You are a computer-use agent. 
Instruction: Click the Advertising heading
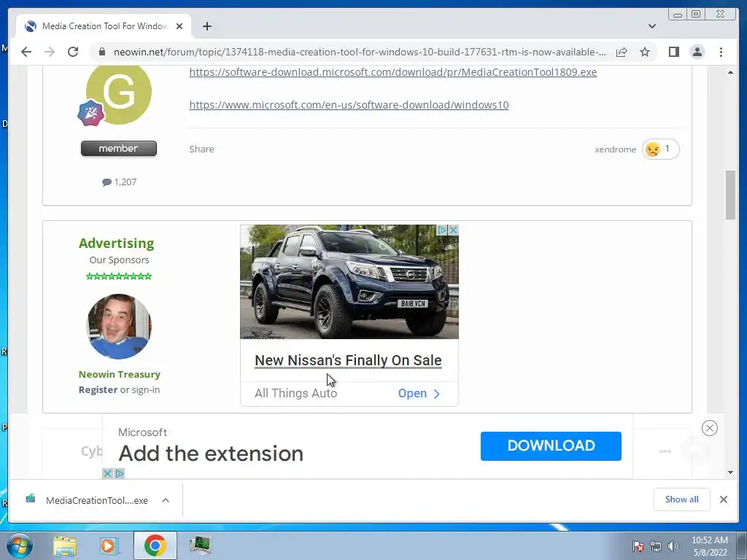coord(116,244)
